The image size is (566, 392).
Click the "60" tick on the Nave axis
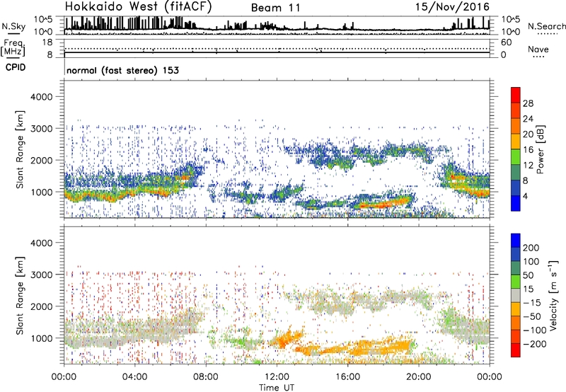click(506, 42)
